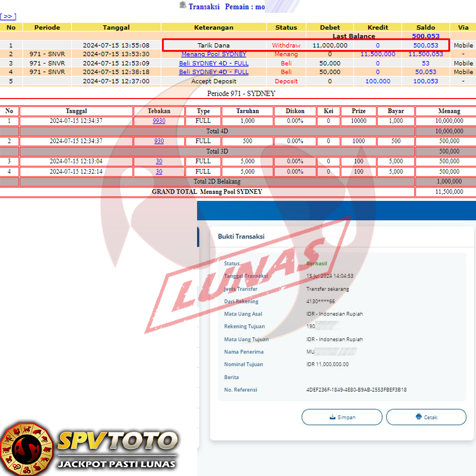Viewport: 476px width, 476px height.
Task: Click the Berhasil status text
Action: 317,264
